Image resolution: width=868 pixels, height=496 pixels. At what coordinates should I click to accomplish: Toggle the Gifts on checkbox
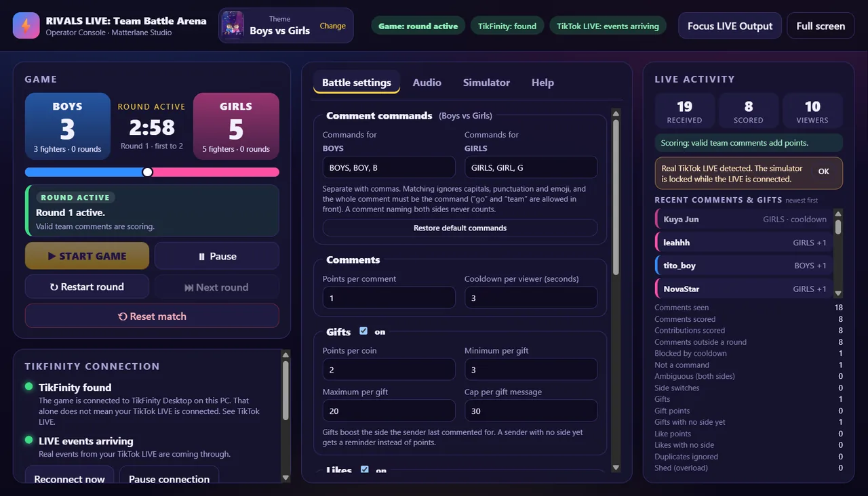point(363,331)
